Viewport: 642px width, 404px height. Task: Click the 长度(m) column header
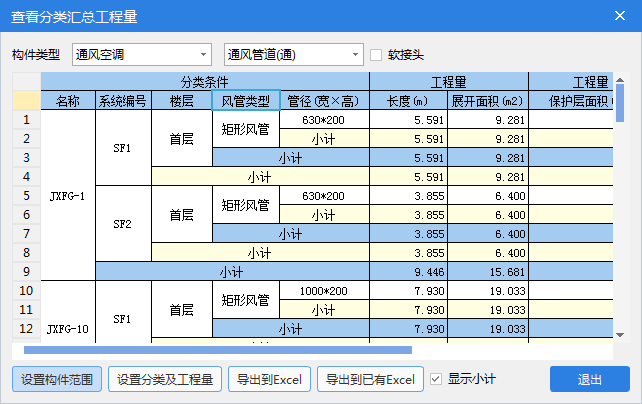click(407, 101)
